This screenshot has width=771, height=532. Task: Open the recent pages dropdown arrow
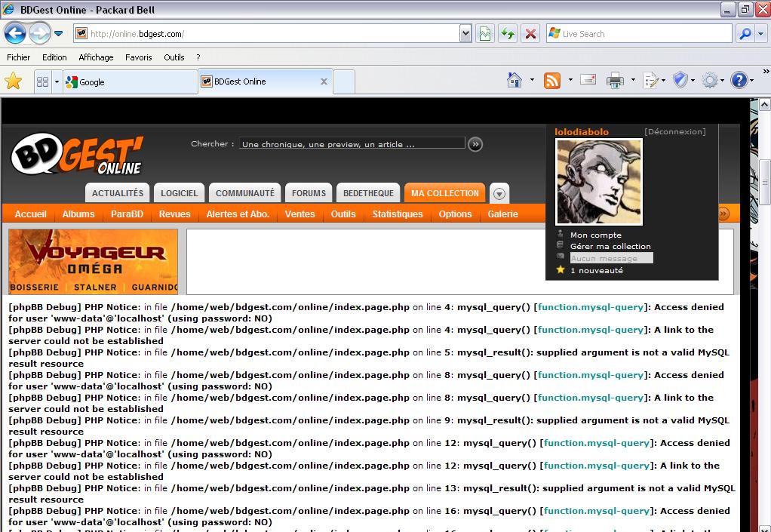point(58,34)
